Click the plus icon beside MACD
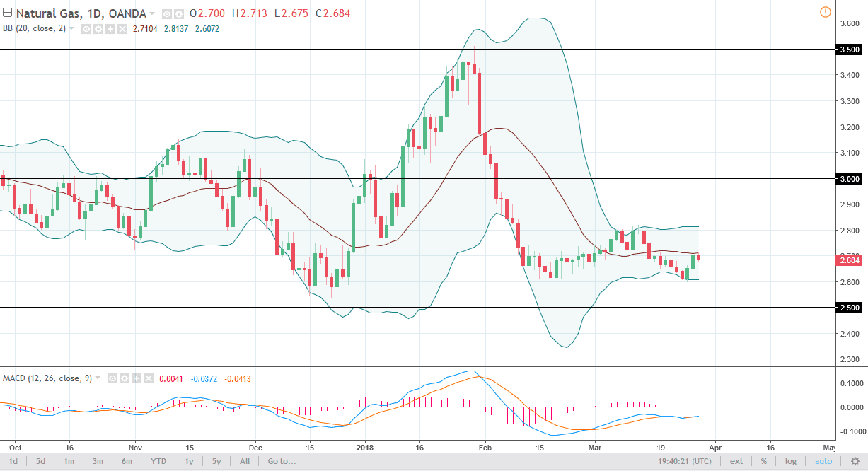The image size is (868, 471). click(136, 378)
